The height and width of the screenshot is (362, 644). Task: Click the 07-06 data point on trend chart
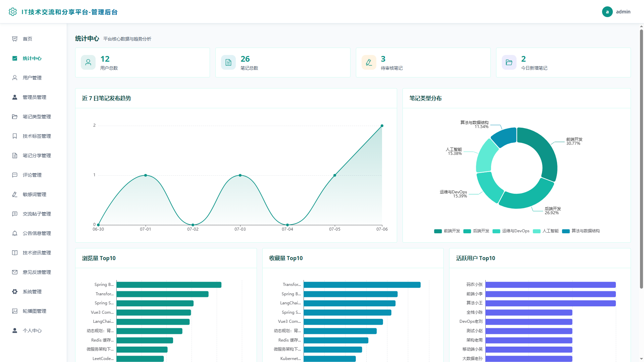click(x=382, y=126)
